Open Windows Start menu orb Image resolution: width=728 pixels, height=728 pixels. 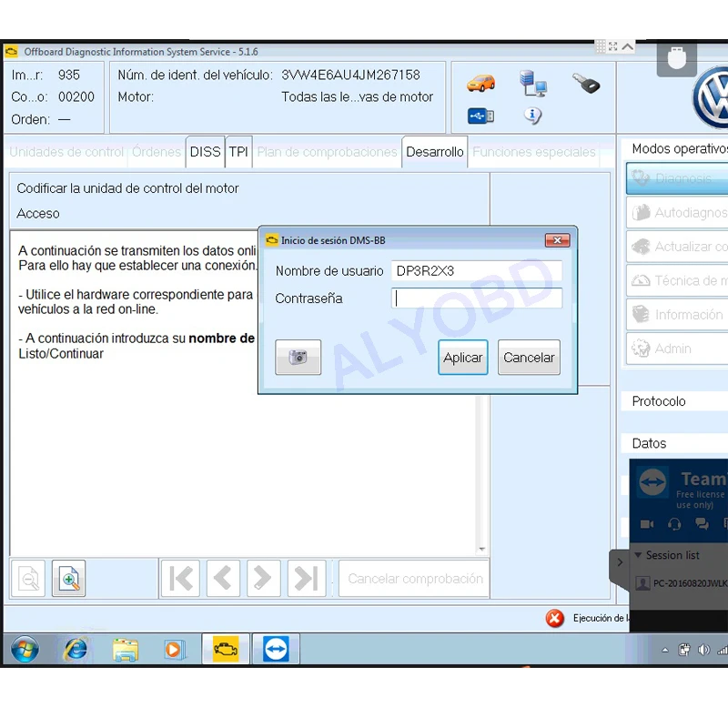pos(25,649)
